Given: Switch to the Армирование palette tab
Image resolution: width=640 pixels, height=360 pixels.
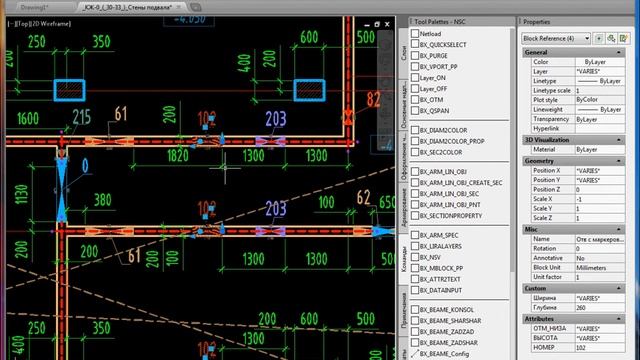Looking at the screenshot, I should pyautogui.click(x=404, y=208).
